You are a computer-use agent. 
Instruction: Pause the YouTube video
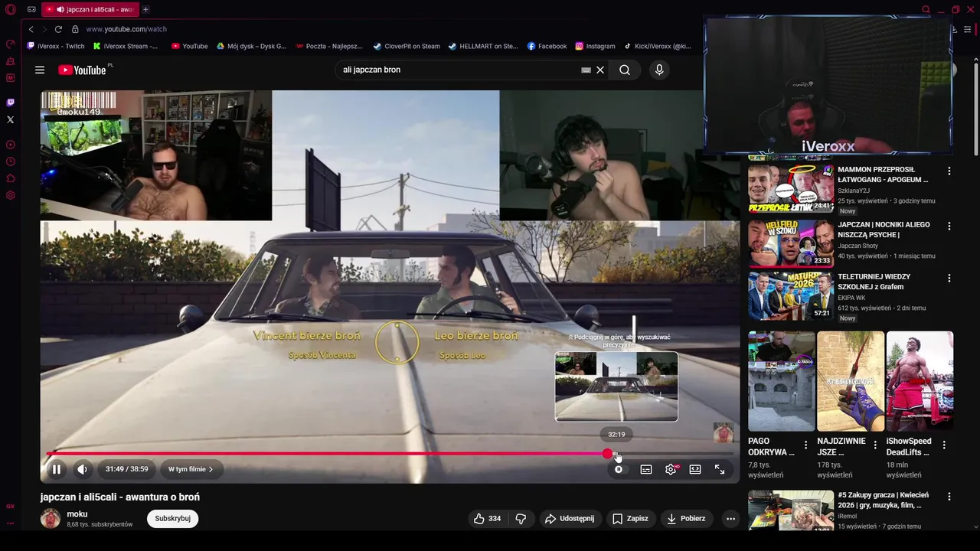tap(56, 469)
